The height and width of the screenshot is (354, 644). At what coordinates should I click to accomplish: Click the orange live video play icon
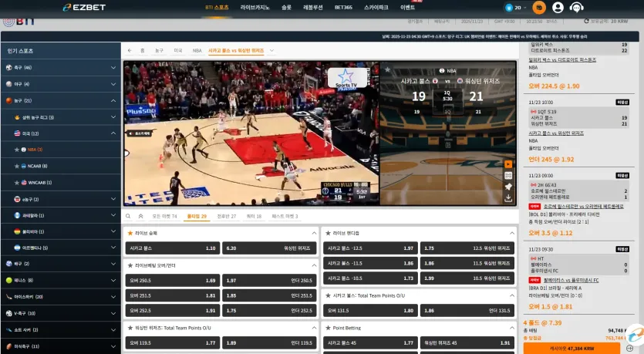coord(508,164)
